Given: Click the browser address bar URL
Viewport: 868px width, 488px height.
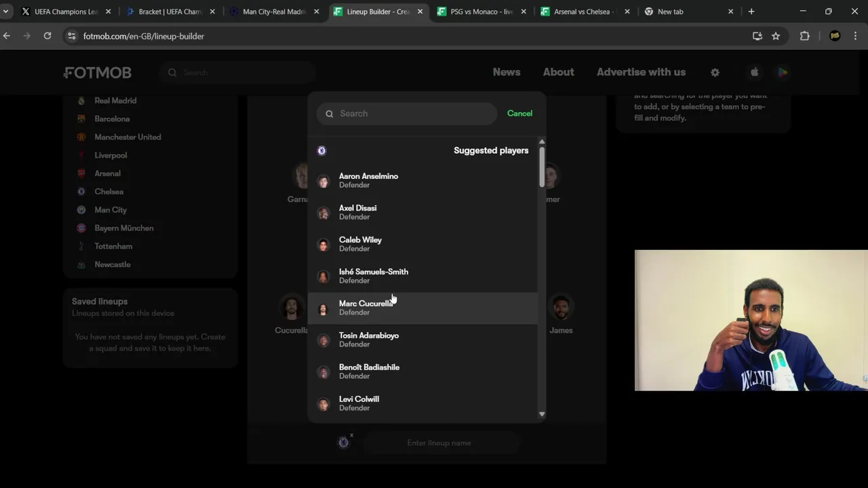Looking at the screenshot, I should coord(144,36).
